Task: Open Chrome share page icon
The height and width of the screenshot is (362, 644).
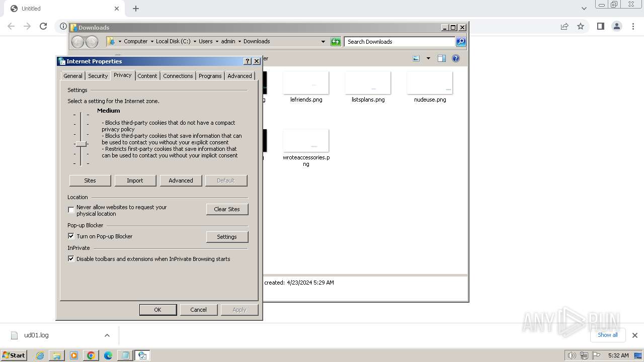Action: click(x=565, y=26)
